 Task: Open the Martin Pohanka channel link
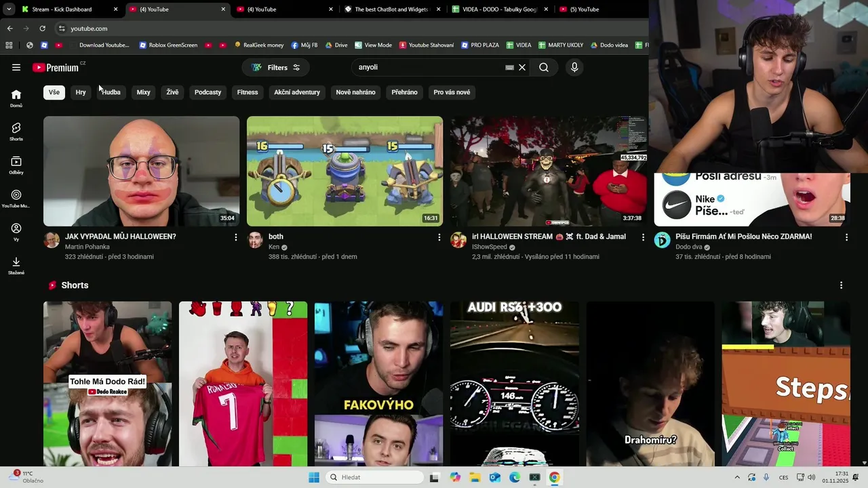pos(87,247)
